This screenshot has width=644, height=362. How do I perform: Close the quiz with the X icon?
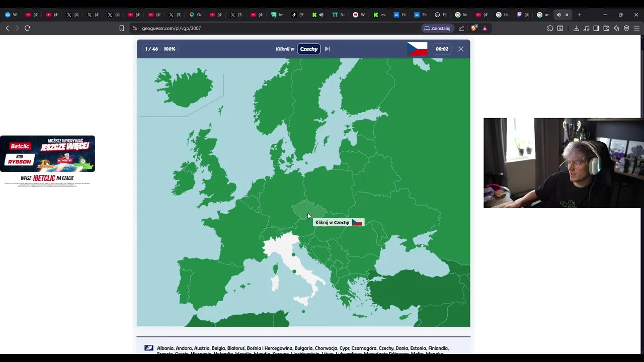click(460, 49)
